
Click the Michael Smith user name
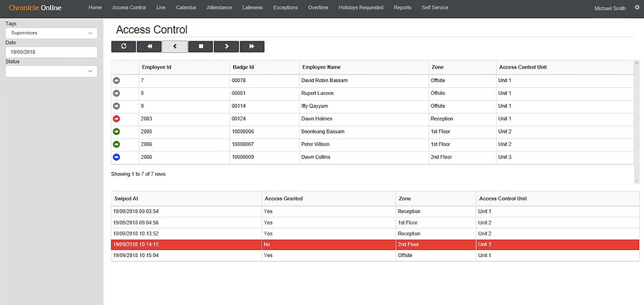tap(610, 9)
